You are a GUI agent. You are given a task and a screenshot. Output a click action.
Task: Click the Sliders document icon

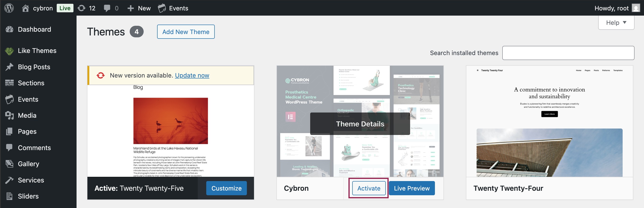(x=9, y=196)
